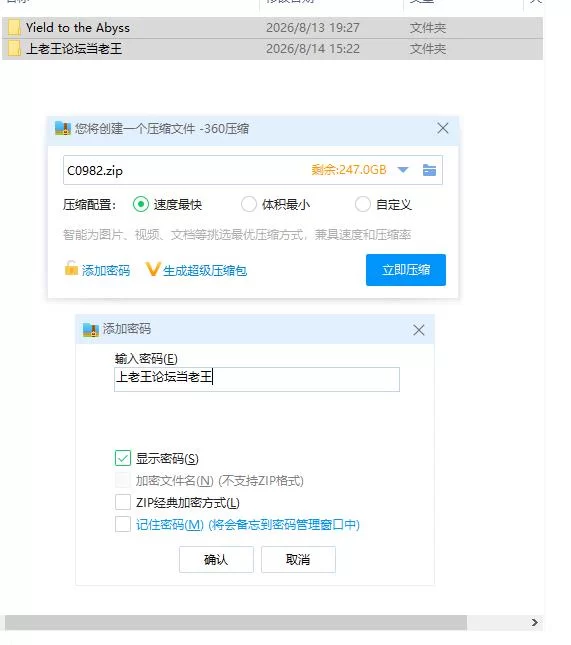The image size is (571, 645).
Task: Confirm the password with 确认
Action: (x=216, y=559)
